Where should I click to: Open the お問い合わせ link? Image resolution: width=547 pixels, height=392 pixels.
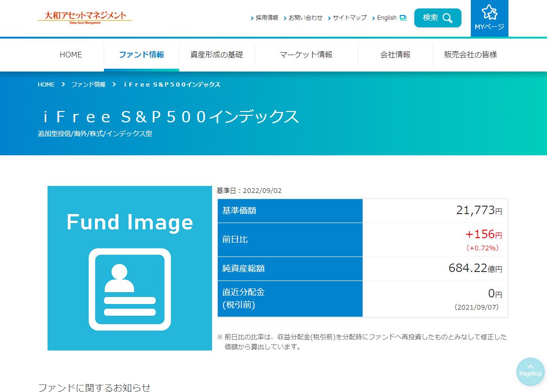306,18
